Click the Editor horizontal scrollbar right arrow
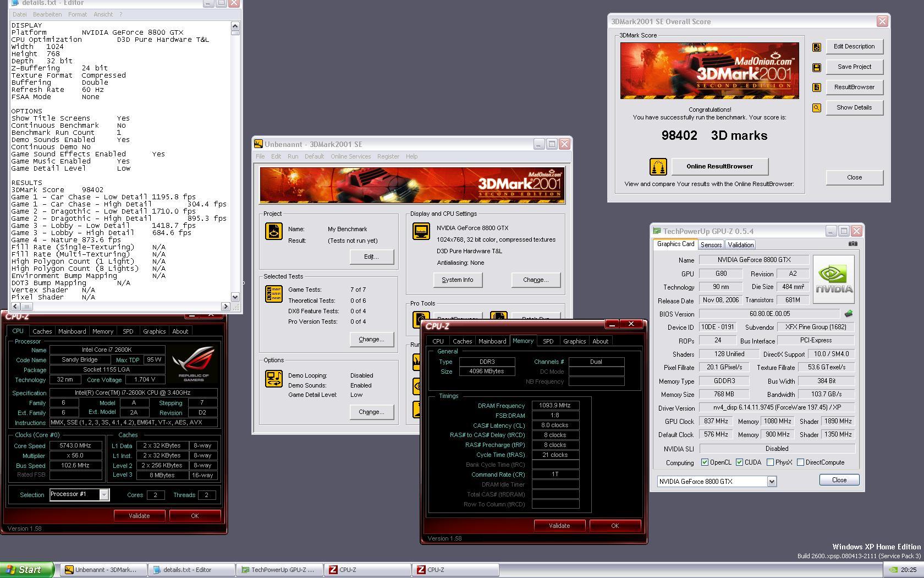Screen dimensions: 924x578 tap(226, 306)
